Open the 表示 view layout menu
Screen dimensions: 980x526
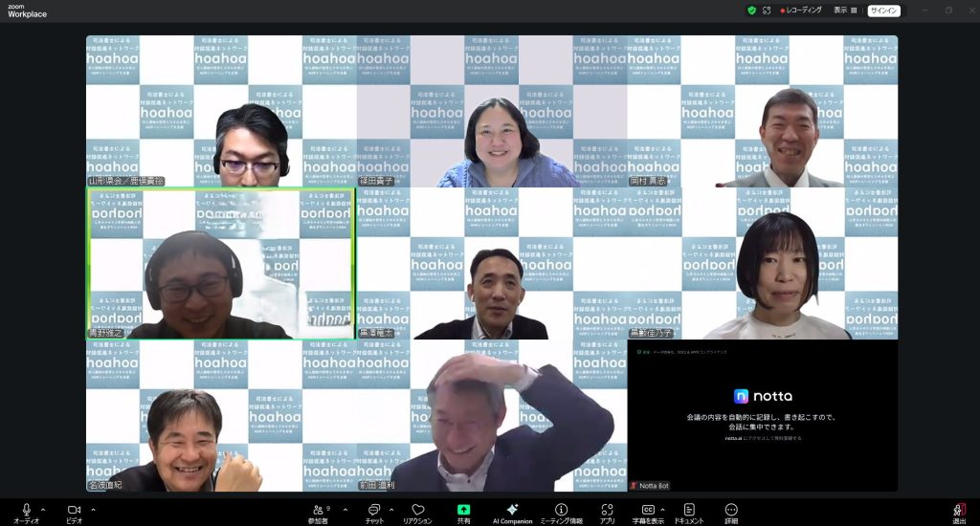pyautogui.click(x=845, y=11)
